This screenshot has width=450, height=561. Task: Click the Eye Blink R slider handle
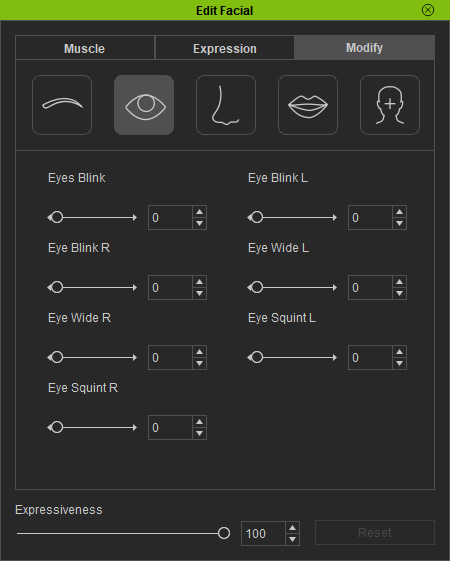(x=57, y=287)
